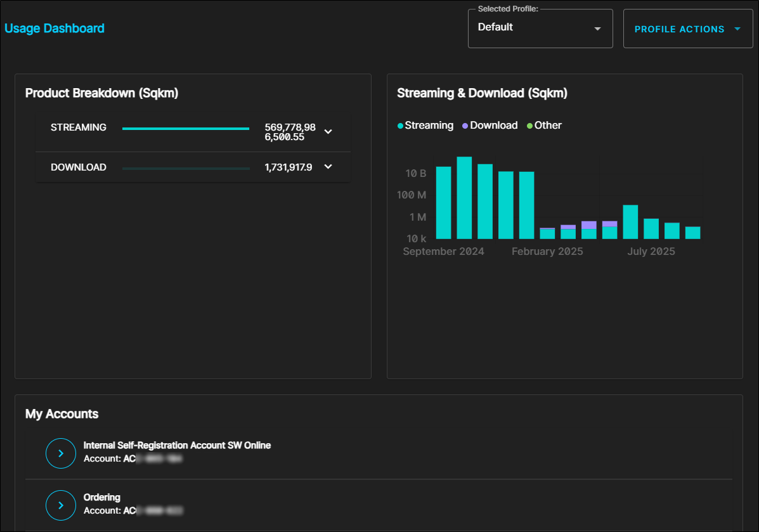759x532 pixels.
Task: Click the STREAMING product label
Action: click(x=79, y=127)
